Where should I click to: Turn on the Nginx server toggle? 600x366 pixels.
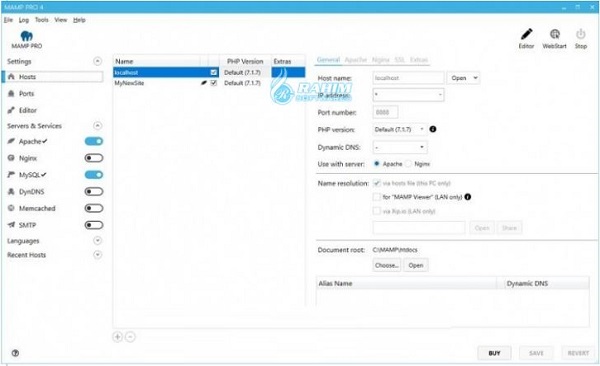94,158
